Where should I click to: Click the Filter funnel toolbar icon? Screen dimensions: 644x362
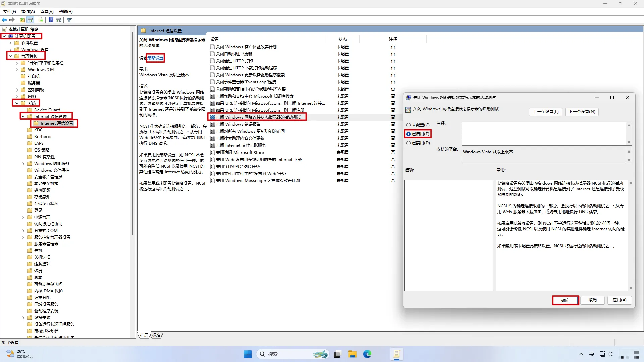coord(69,20)
